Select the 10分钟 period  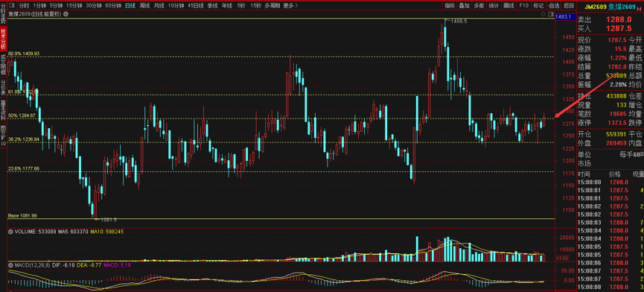176,6
